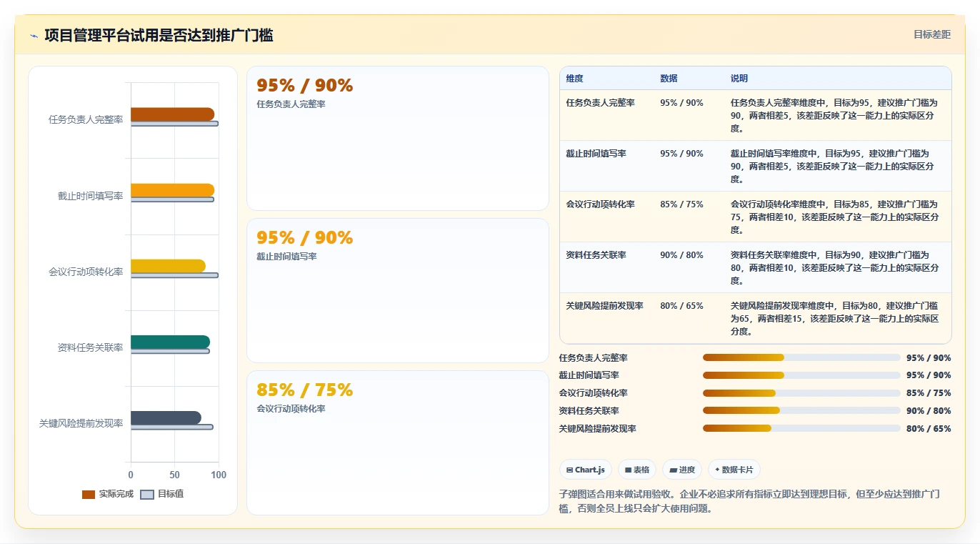Click the 会议行动项转化率 yellow bar in the chart
The width and height of the screenshot is (980, 544).
pyautogui.click(x=168, y=266)
